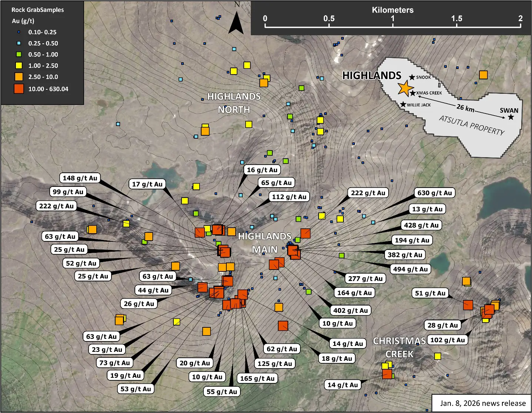The height and width of the screenshot is (413, 532).
Task: Select the 402 g/t Au callout
Action: click(350, 311)
